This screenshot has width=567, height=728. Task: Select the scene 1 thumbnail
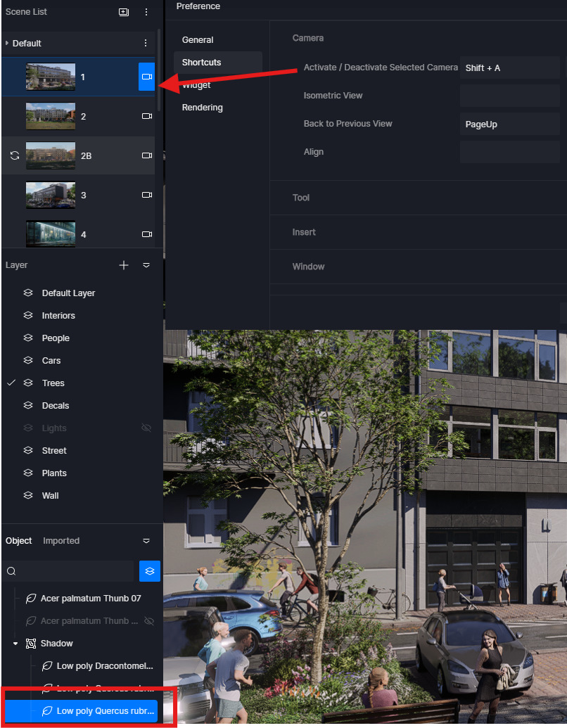(51, 77)
